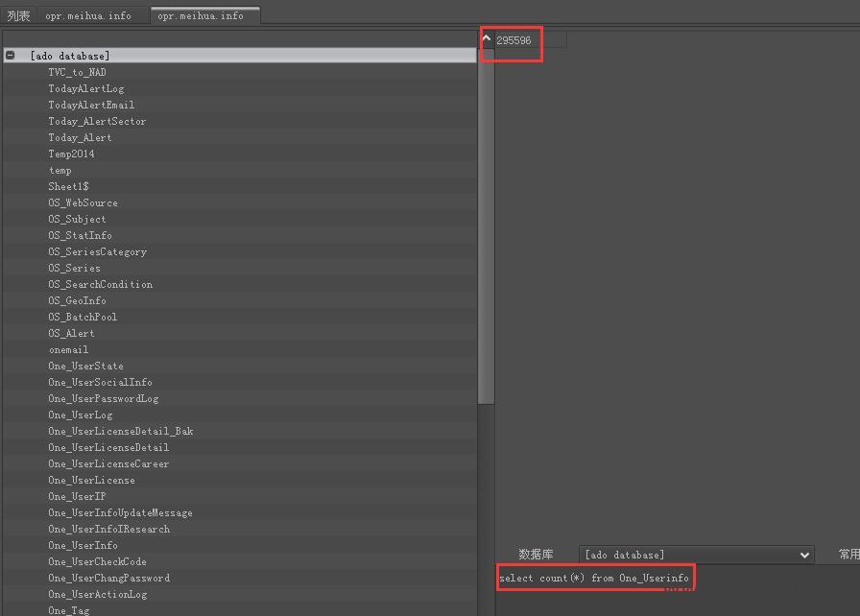Click the 数据库 label
Image resolution: width=860 pixels, height=616 pixels.
pos(536,554)
